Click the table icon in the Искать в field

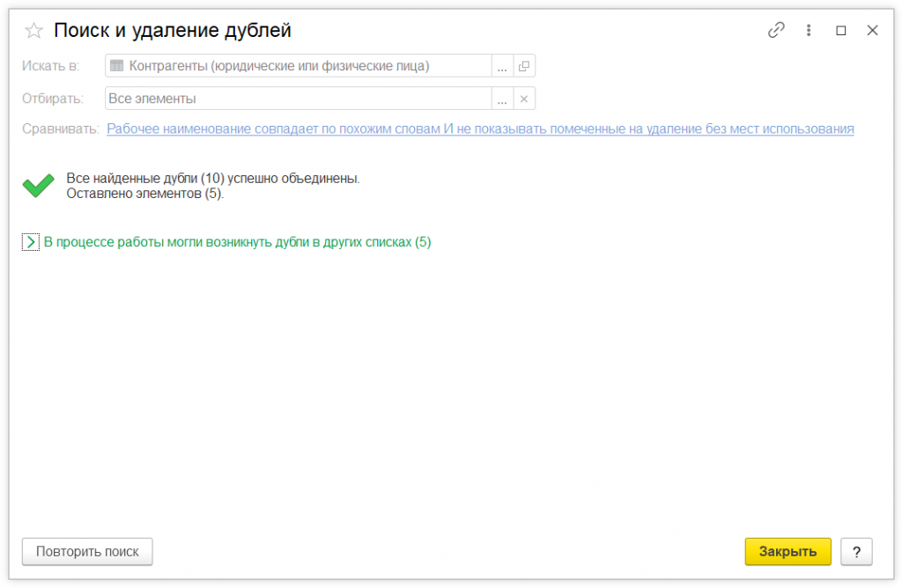[x=116, y=66]
